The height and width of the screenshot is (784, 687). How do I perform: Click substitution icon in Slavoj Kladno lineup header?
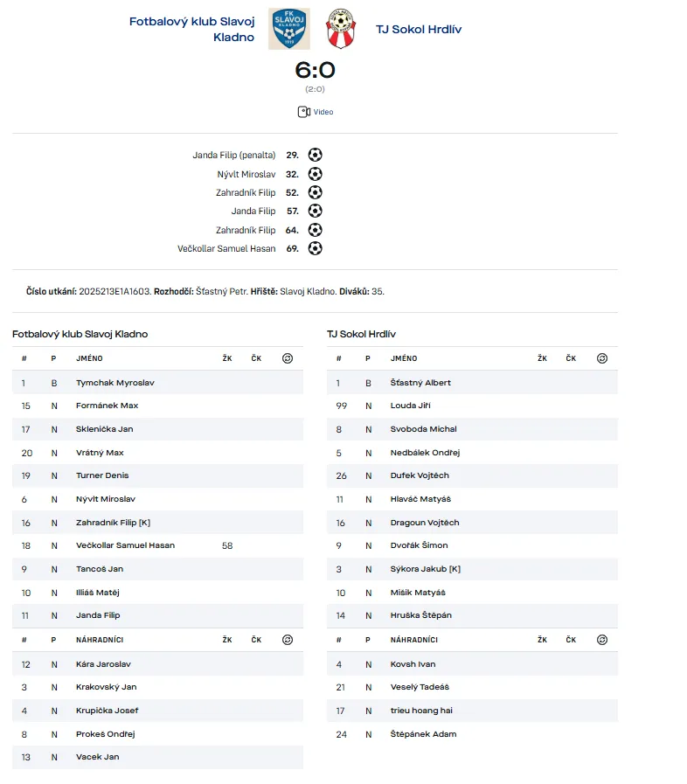coord(288,358)
